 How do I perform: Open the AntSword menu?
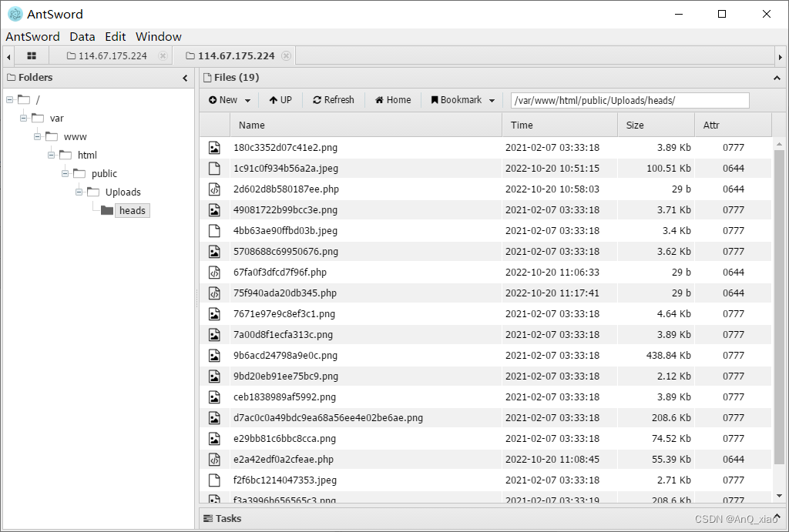point(32,37)
